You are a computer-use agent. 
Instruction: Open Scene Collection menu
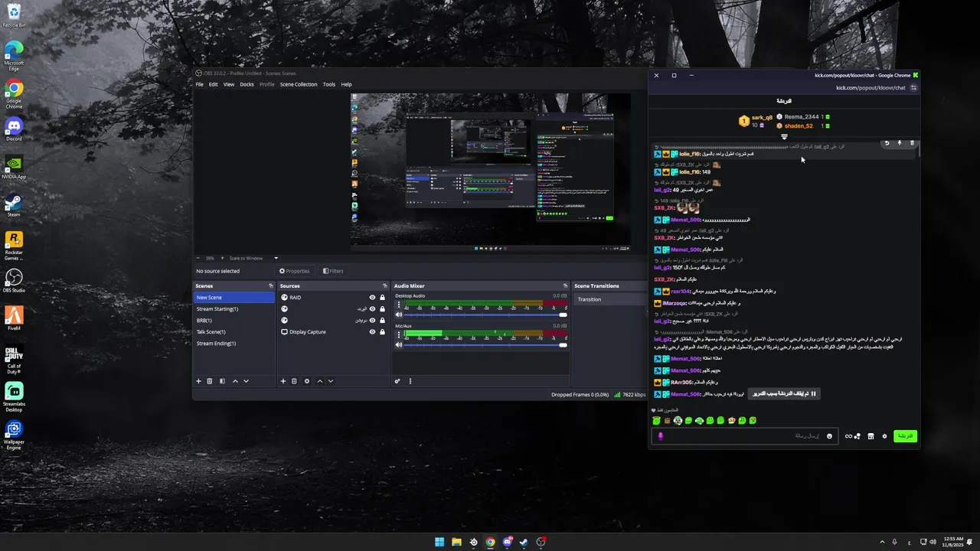coord(299,84)
